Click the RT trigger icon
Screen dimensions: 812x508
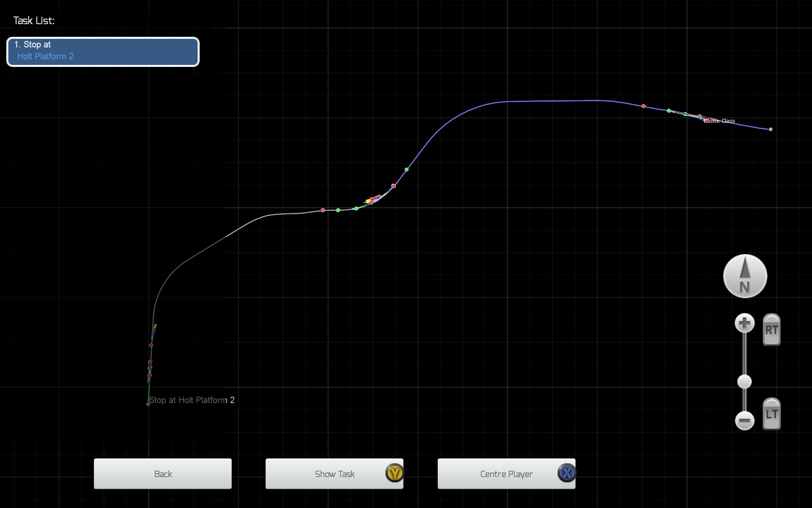click(771, 330)
